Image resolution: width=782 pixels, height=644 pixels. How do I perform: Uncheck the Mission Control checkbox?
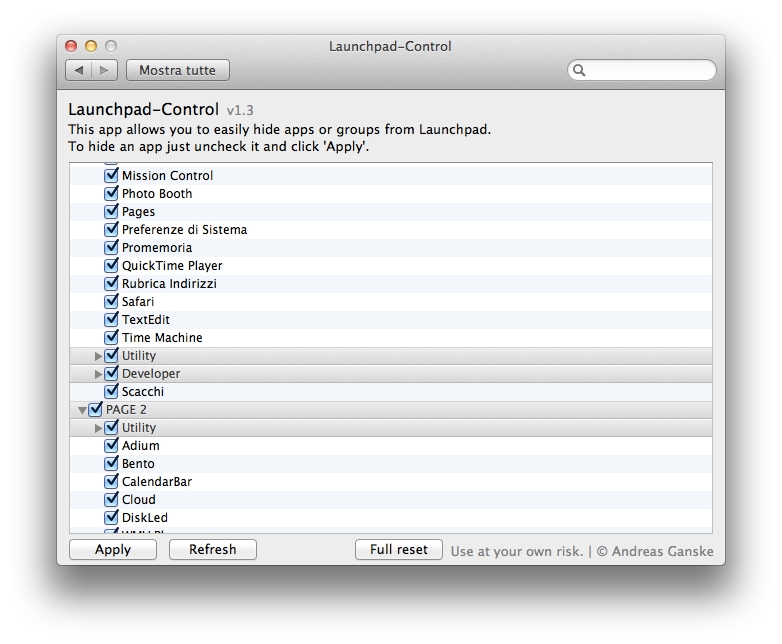click(111, 175)
